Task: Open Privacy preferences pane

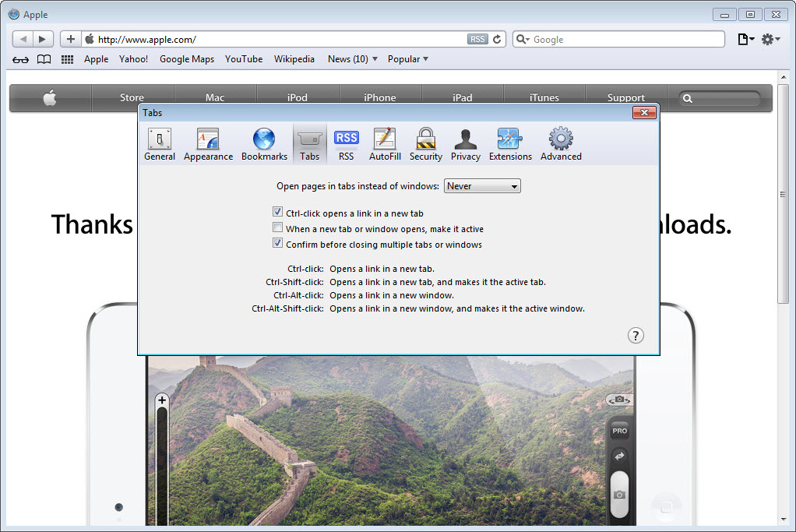Action: 466,144
